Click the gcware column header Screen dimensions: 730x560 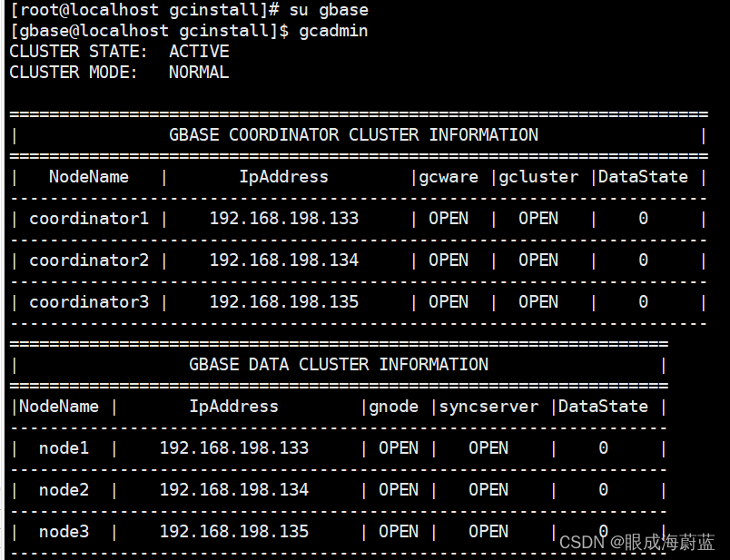click(x=449, y=177)
